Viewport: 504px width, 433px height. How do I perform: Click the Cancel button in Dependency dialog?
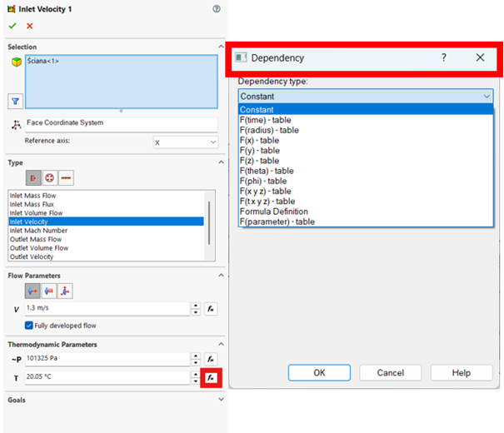coord(390,373)
